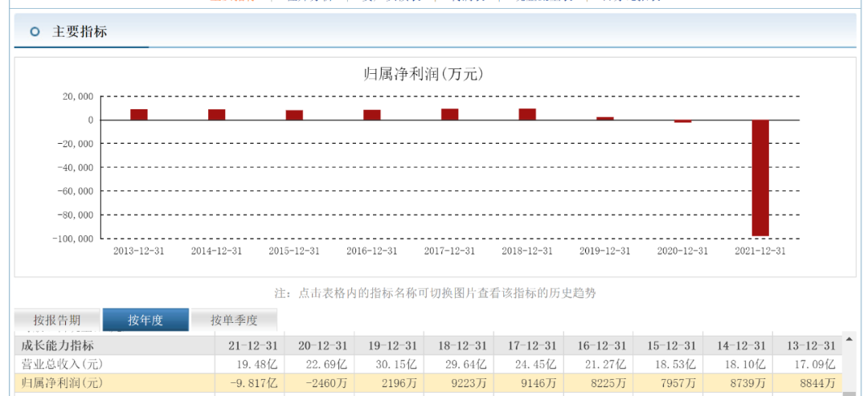
Task: Click the 14-12-31 column header
Action: coord(741,345)
